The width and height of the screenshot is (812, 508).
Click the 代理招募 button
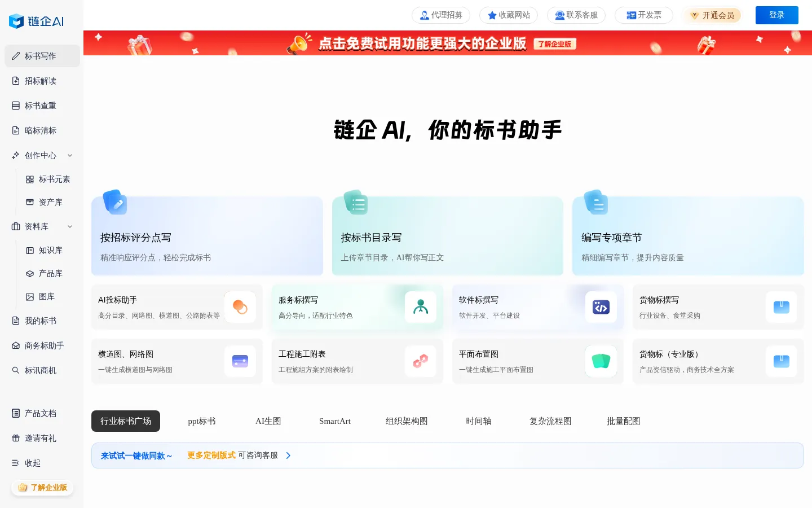click(x=441, y=15)
